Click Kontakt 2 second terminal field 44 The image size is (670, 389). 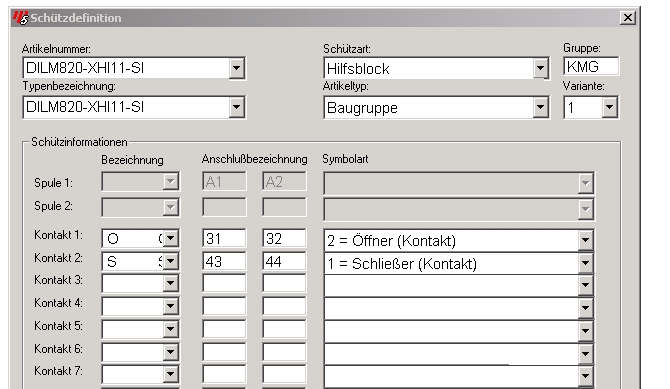point(284,261)
